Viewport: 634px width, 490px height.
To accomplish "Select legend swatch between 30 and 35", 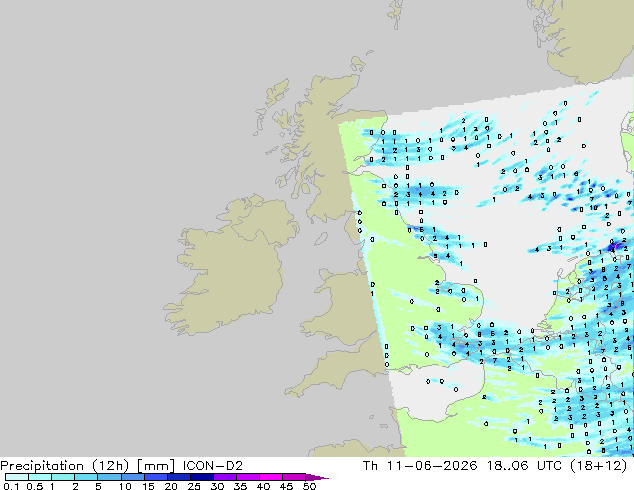I will pyautogui.click(x=225, y=477).
